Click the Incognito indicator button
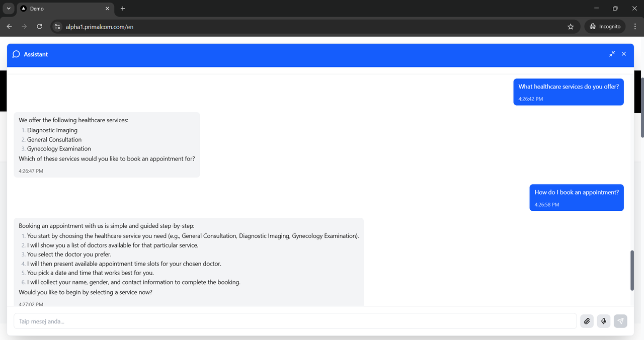Image resolution: width=644 pixels, height=340 pixels. [605, 27]
